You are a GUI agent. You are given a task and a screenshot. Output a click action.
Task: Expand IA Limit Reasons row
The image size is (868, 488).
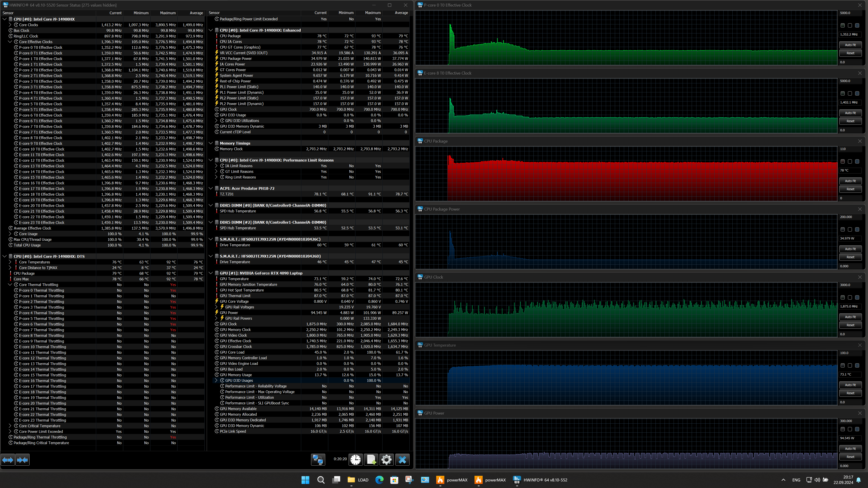(216, 166)
